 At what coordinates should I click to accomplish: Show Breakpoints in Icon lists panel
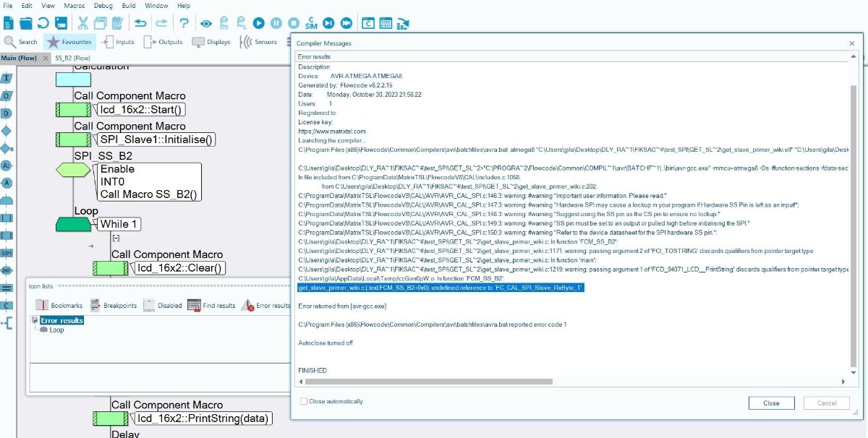(113, 306)
